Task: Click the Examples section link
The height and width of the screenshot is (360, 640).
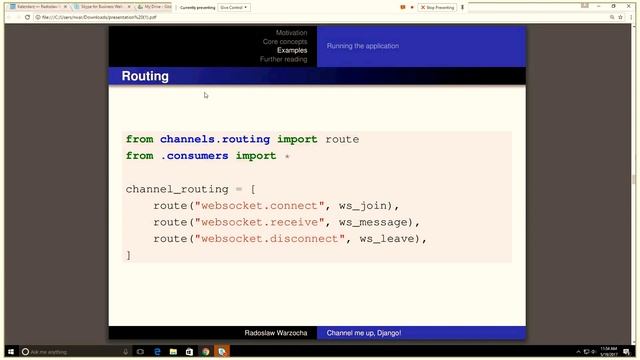Action: click(292, 50)
